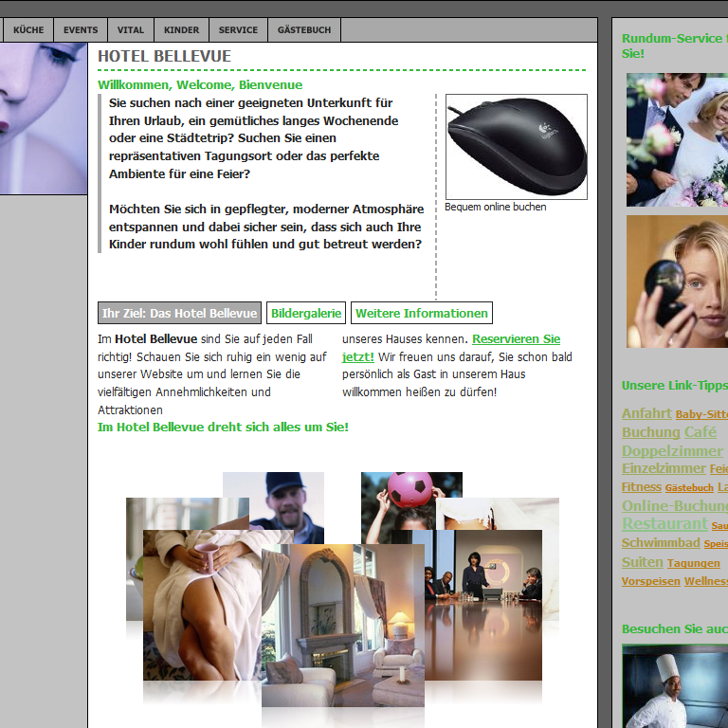This screenshot has width=728, height=728.
Task: Click the black computer mouse image
Action: click(x=517, y=147)
